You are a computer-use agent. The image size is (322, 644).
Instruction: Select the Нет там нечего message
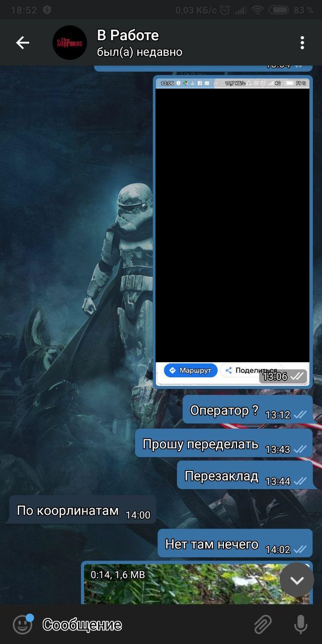(x=235, y=543)
